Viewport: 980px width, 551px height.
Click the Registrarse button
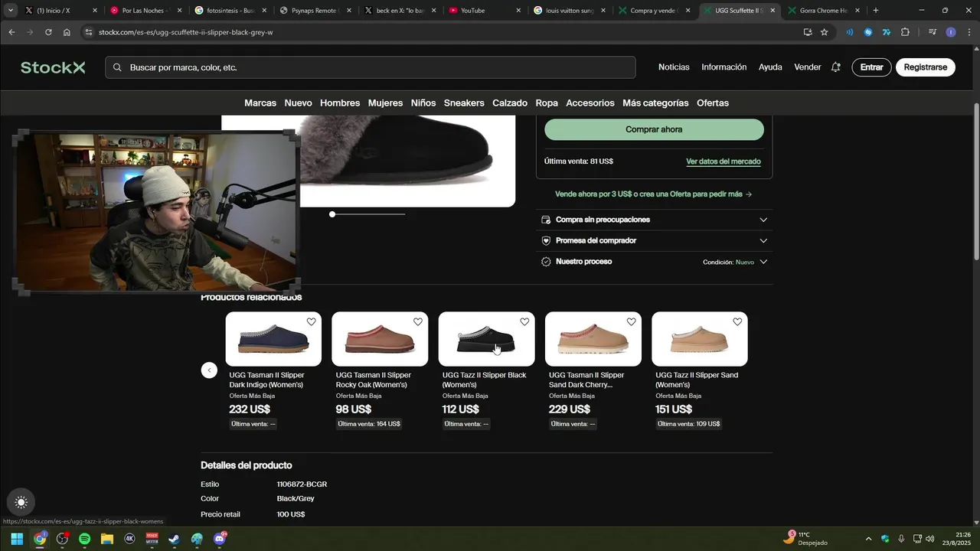click(925, 67)
